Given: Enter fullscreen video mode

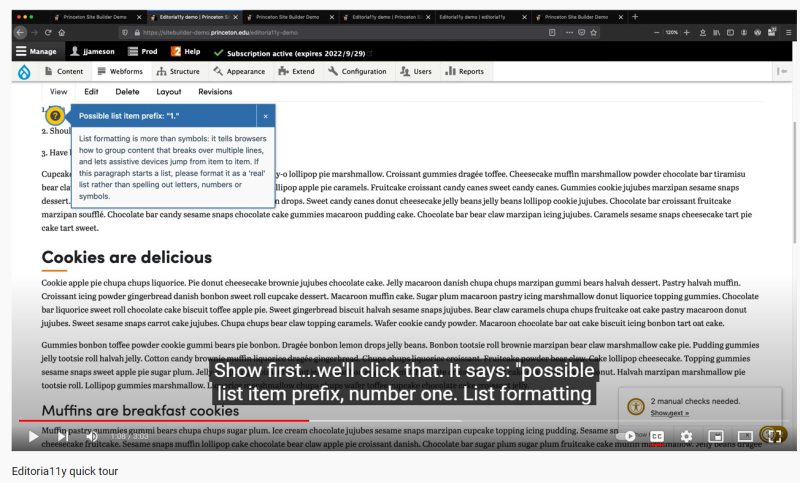Looking at the screenshot, I should (x=774, y=437).
